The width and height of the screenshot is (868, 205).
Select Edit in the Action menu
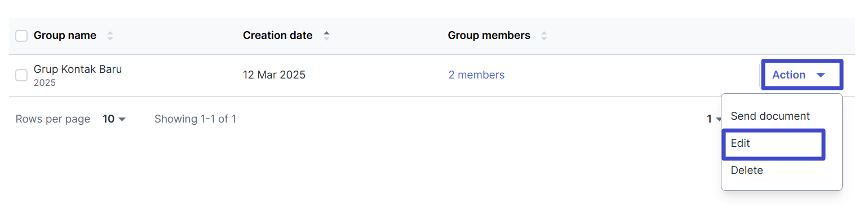pyautogui.click(x=773, y=144)
